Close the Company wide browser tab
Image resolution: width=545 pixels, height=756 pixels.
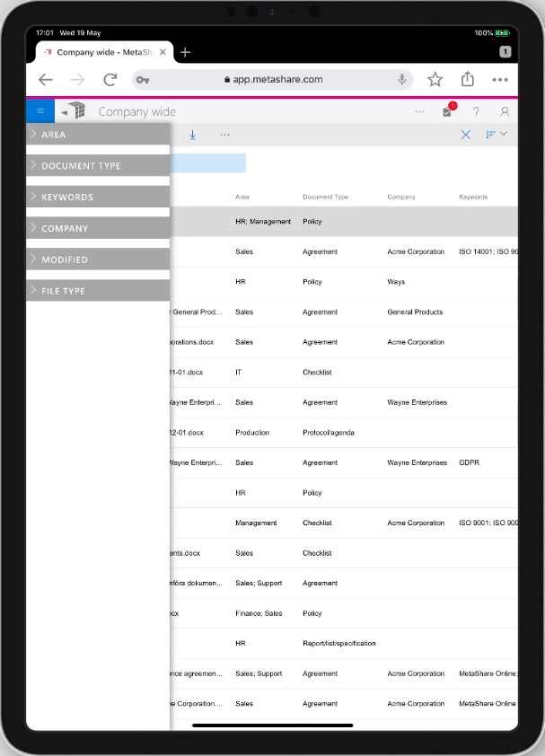tap(163, 52)
